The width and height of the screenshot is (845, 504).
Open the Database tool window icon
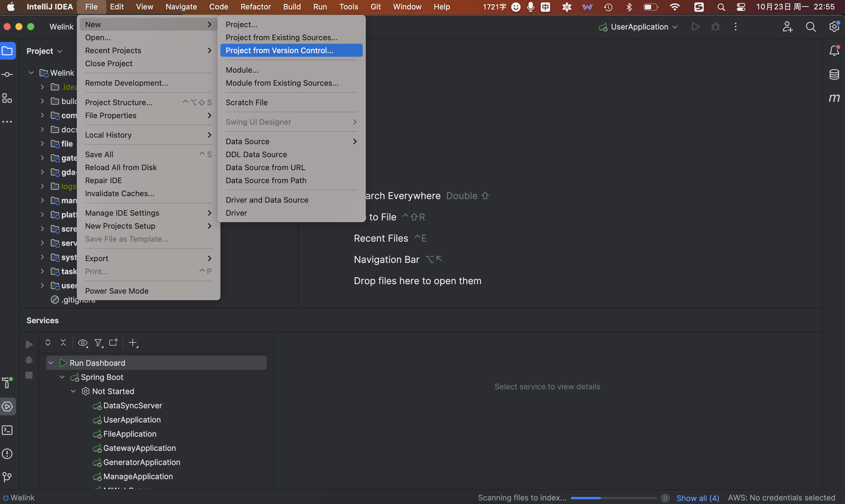pos(834,74)
